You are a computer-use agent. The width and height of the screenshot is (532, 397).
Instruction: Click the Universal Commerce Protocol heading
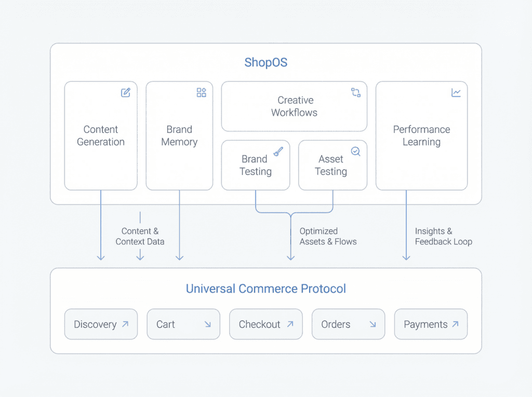click(x=266, y=289)
